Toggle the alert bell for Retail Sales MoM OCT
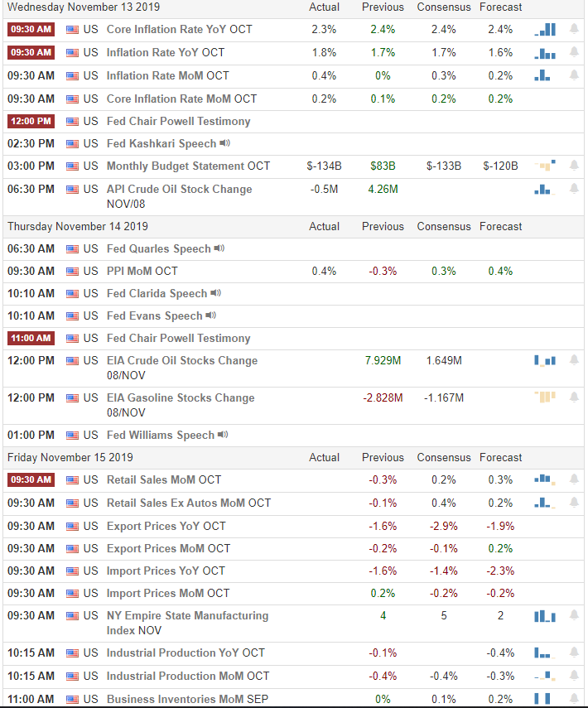The width and height of the screenshot is (588, 708). tap(573, 479)
